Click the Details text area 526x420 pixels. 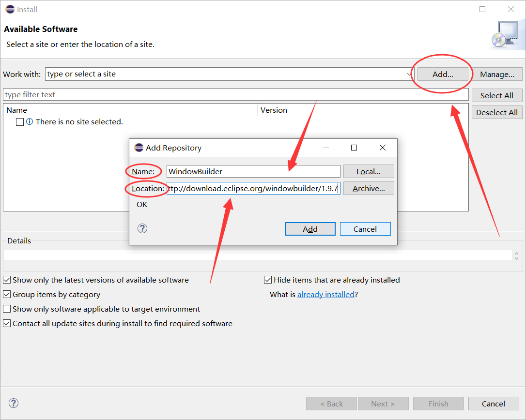click(258, 255)
